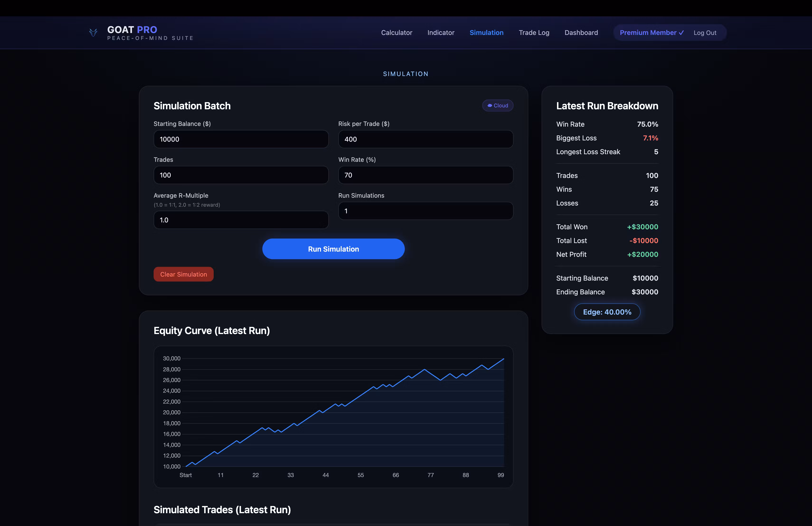Click the Cloud sync badge icon
The height and width of the screenshot is (526, 812).
(490, 105)
